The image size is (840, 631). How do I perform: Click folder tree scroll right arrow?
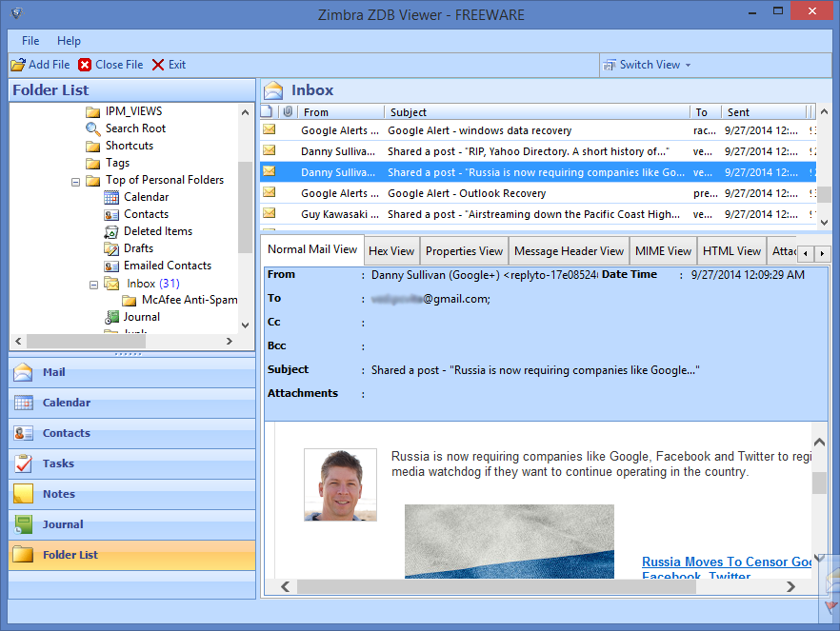230,341
